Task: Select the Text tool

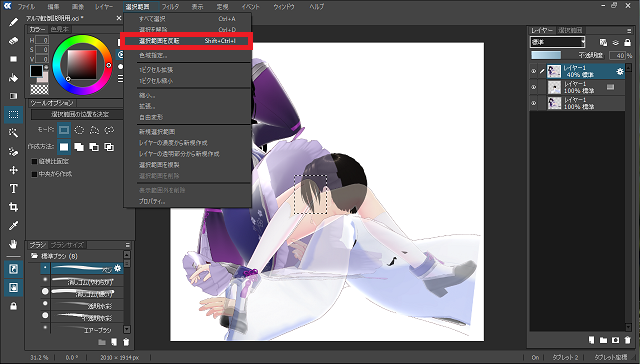Action: 13,189
